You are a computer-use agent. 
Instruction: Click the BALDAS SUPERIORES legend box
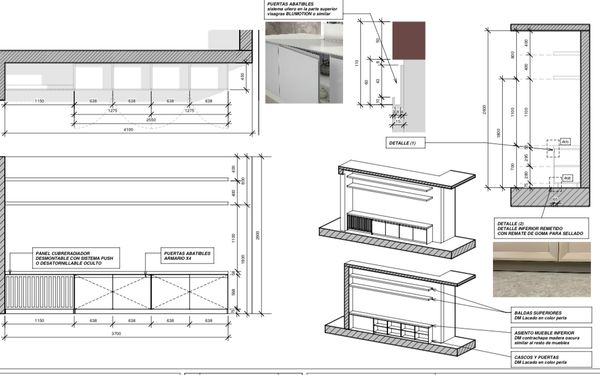pos(551,315)
